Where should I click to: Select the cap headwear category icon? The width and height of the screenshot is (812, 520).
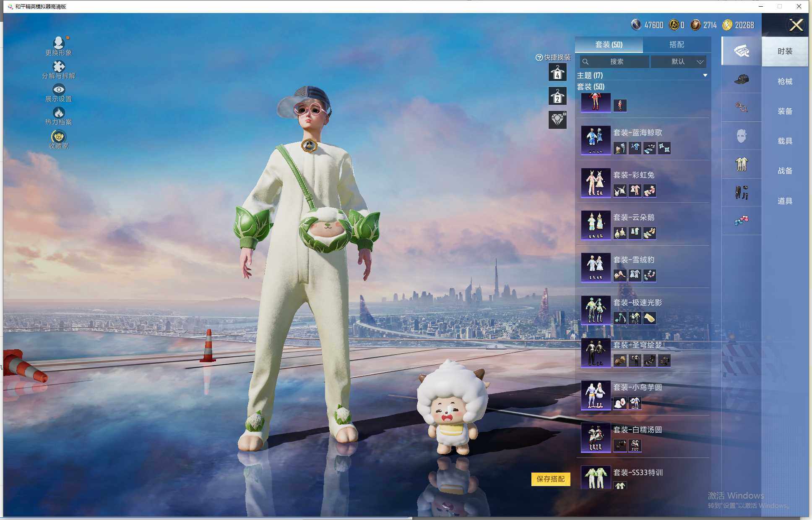(x=741, y=79)
